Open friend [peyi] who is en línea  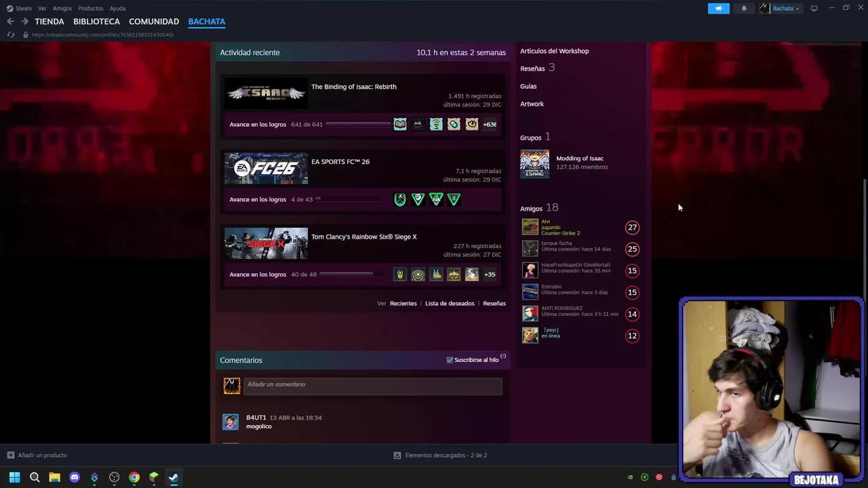[x=581, y=335]
